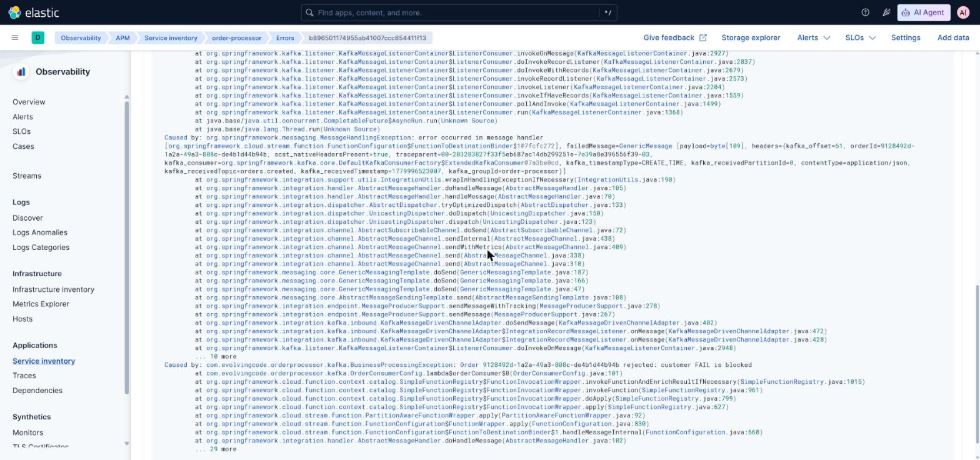This screenshot has width=980, height=460.
Task: Open the user avatar menu
Action: click(962, 12)
